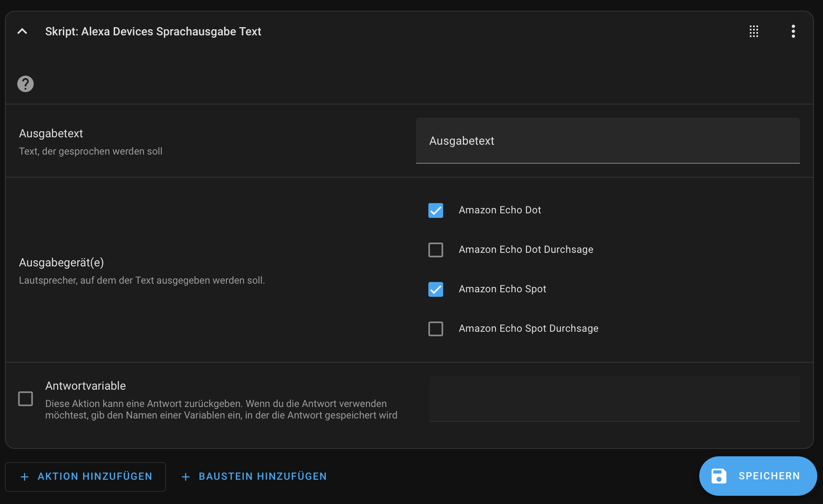Focus the Ausgabetext input field

point(608,141)
